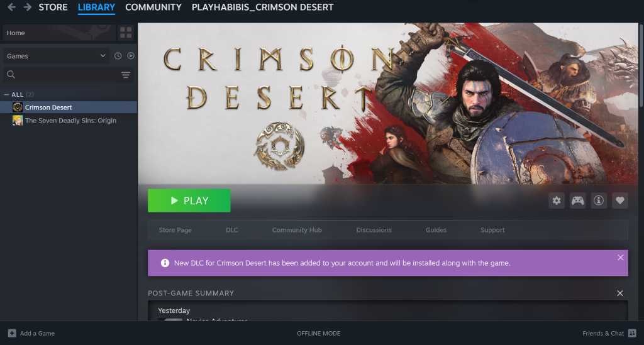644x345 pixels.
Task: Add Crimson Desert to favorites heart
Action: [619, 200]
